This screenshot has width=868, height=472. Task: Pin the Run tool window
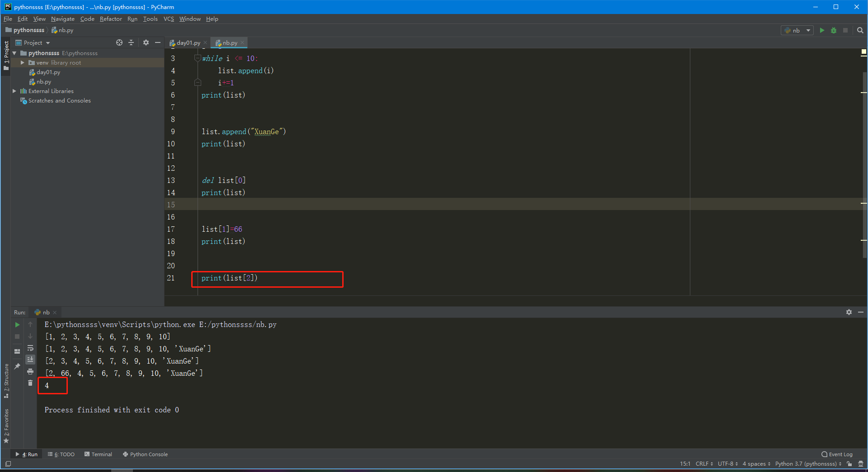coord(17,366)
